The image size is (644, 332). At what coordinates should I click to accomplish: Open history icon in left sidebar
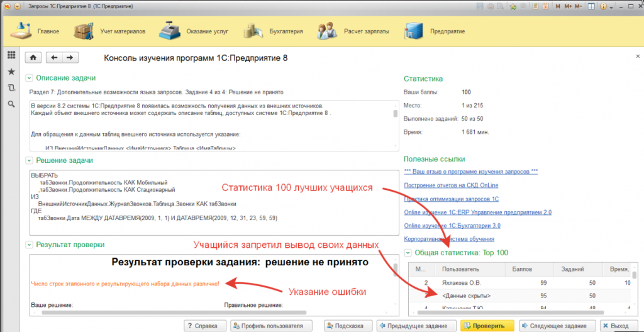[x=11, y=87]
